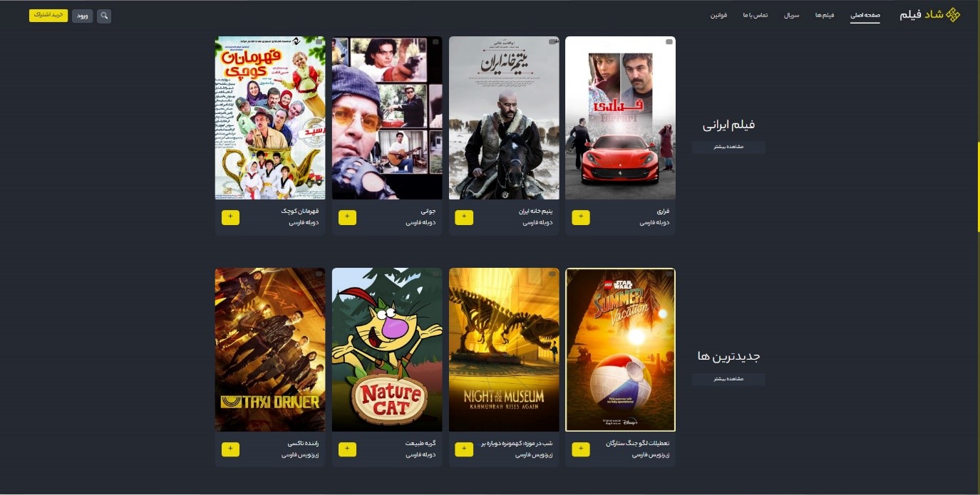Click the ورود login button
The image size is (980, 495).
tap(82, 15)
